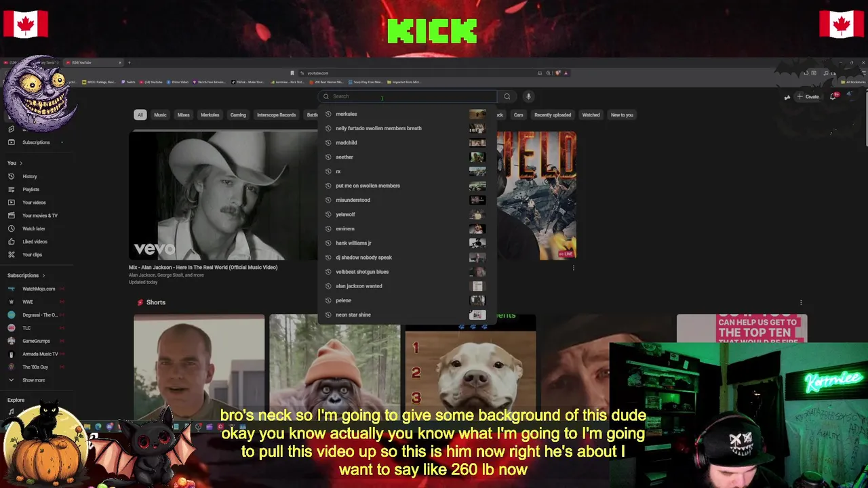
Task: Select the Gaming filter chip
Action: (x=238, y=115)
